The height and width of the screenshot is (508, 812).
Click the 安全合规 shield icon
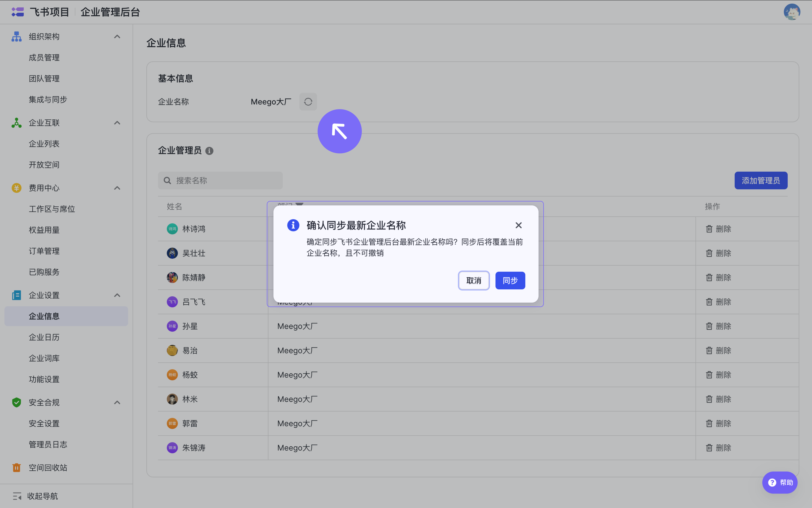point(16,403)
